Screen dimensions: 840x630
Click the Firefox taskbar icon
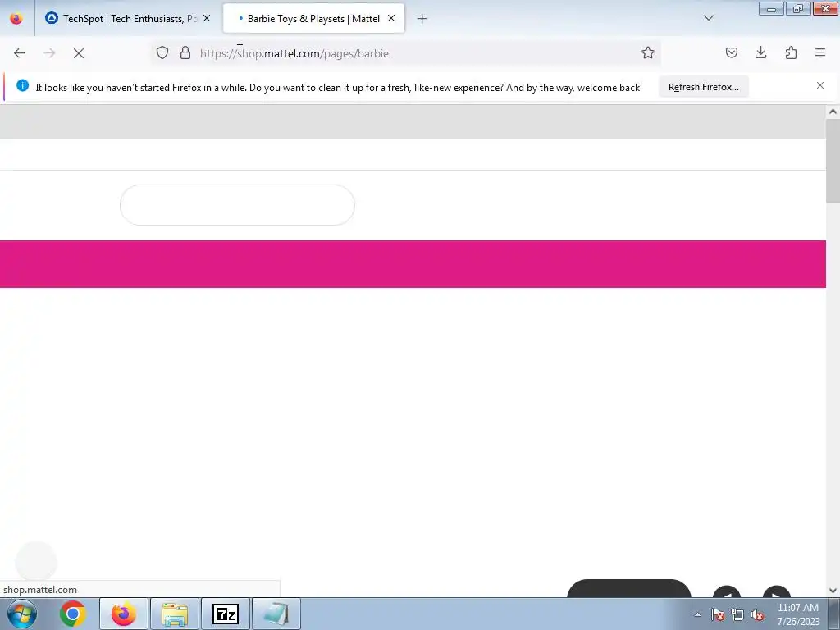[124, 614]
